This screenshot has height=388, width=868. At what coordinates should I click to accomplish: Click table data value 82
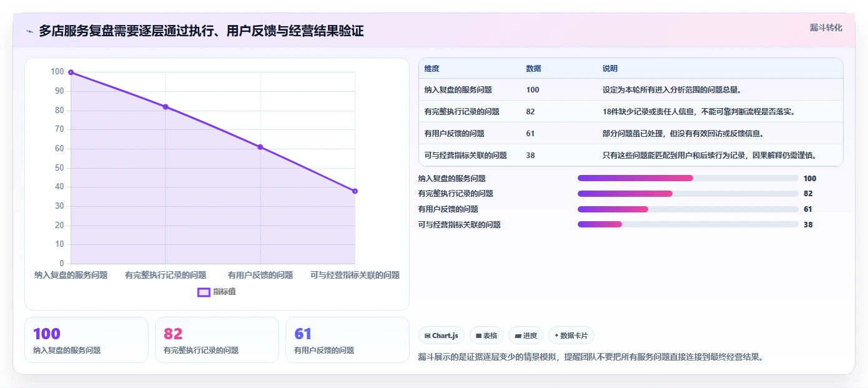pyautogui.click(x=530, y=112)
